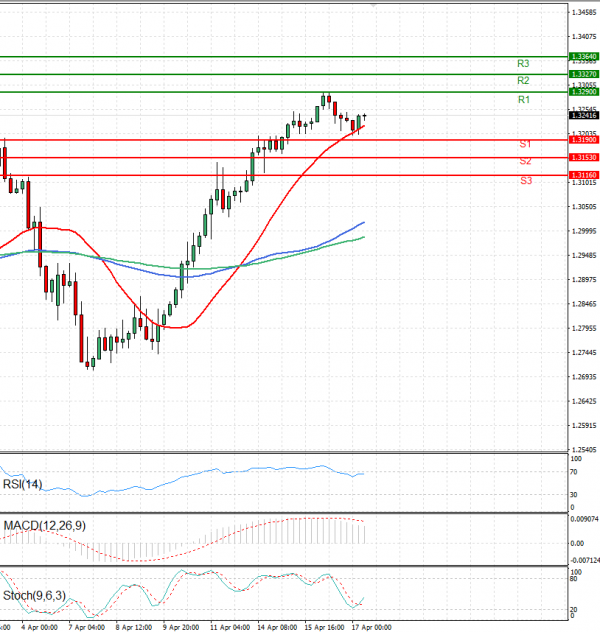Select the 1.31900 red price tag
The image size is (600, 632).
583,140
